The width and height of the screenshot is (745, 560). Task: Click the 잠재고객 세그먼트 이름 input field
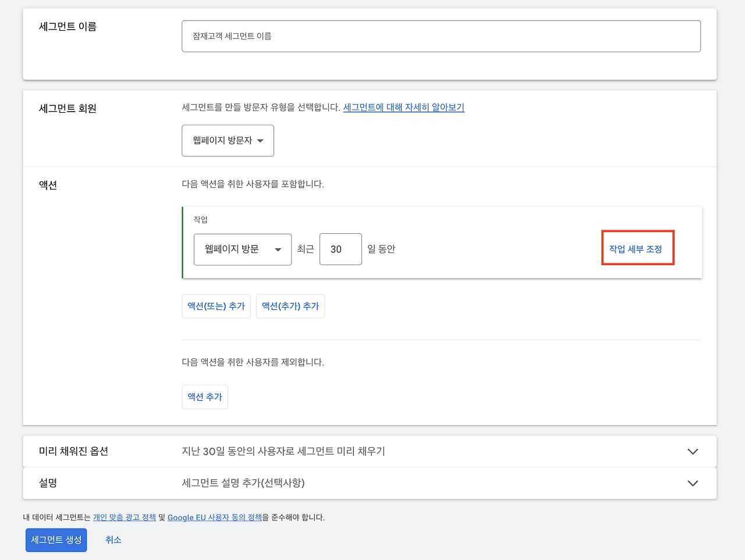point(441,35)
